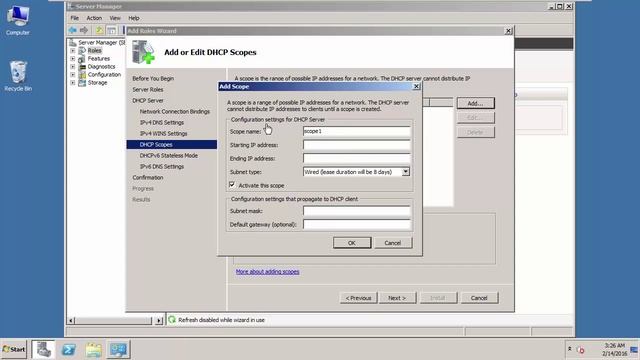Open the File menu

coord(75,18)
